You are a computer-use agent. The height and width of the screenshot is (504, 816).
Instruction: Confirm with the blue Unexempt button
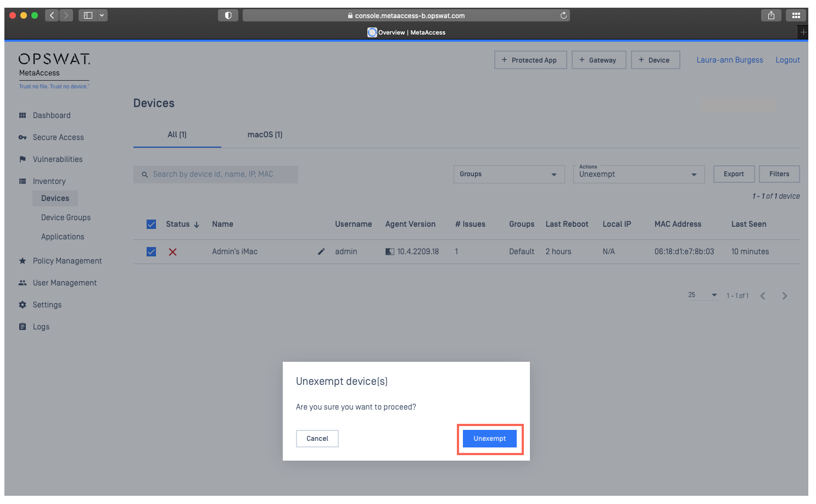[489, 439]
